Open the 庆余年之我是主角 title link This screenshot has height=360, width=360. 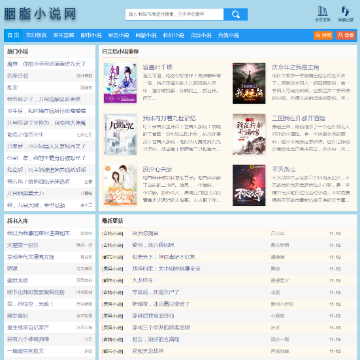tap(296, 67)
